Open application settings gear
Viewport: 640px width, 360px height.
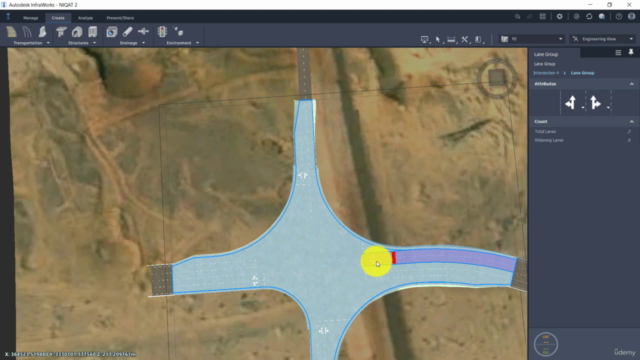pyautogui.click(x=560, y=17)
